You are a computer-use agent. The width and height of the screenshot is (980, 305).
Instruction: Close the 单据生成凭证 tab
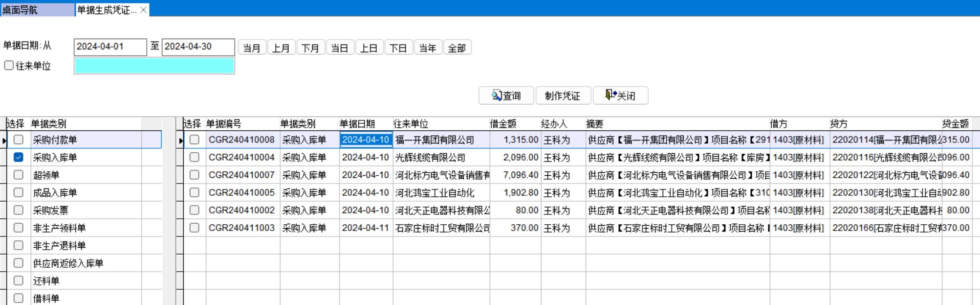143,10
